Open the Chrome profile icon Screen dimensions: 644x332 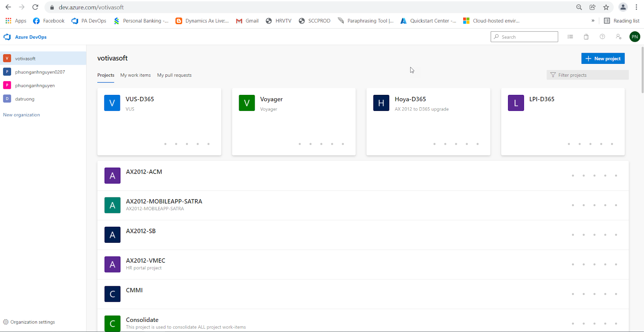623,7
